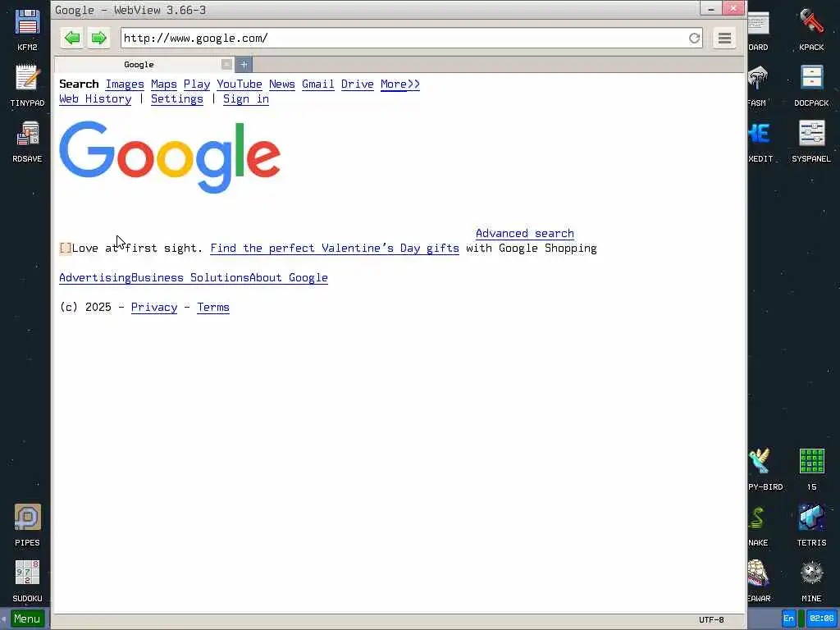The image size is (840, 630).
Task: Click the Sign in link
Action: (246, 99)
